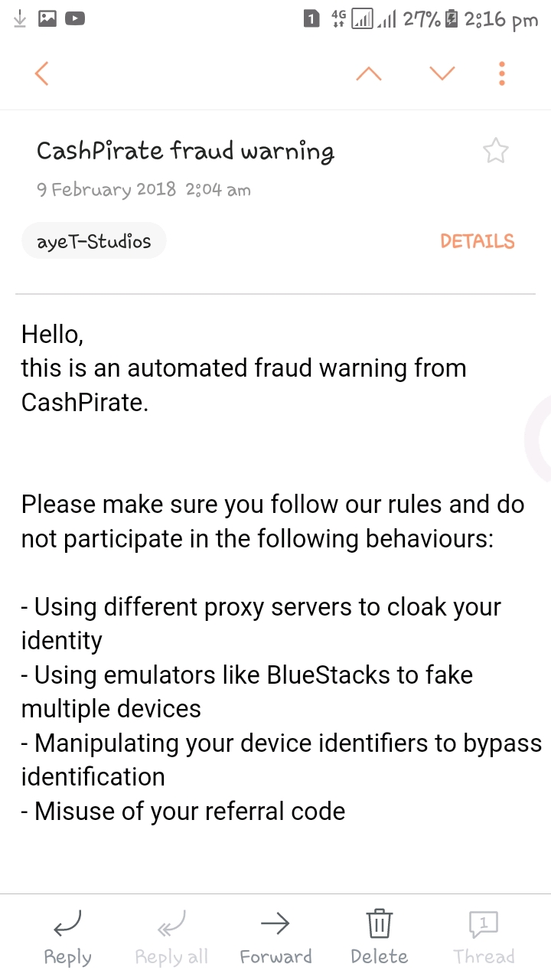Tap the Reply all button

pyautogui.click(x=171, y=938)
